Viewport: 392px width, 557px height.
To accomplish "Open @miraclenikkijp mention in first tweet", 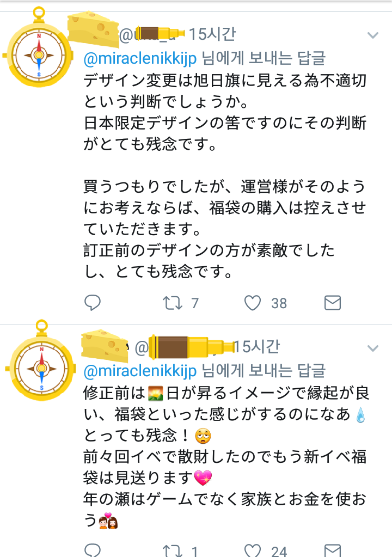I will tap(140, 58).
